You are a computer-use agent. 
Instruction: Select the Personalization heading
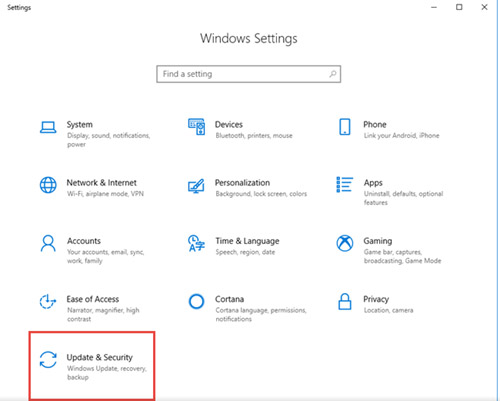point(242,183)
